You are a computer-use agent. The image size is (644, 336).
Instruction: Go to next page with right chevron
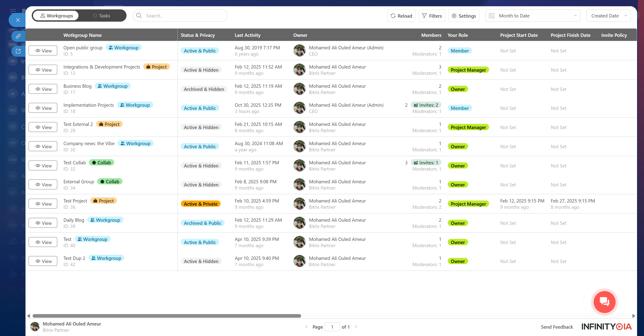click(x=356, y=327)
